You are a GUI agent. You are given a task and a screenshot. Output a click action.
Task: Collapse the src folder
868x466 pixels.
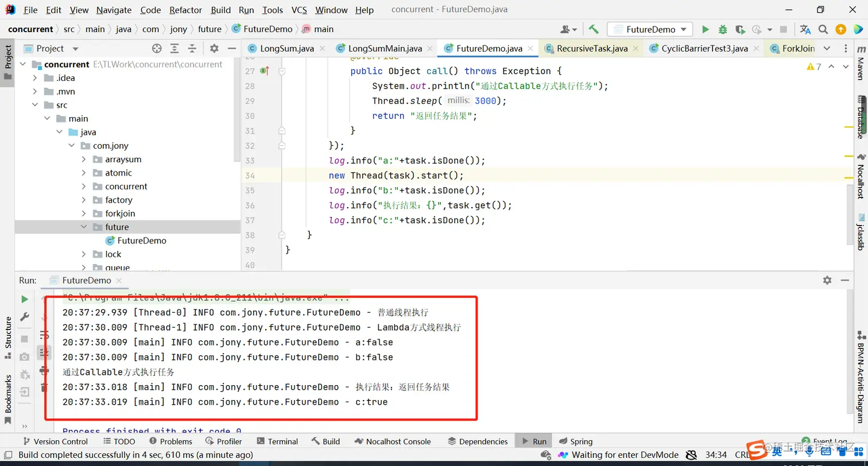[x=34, y=105]
